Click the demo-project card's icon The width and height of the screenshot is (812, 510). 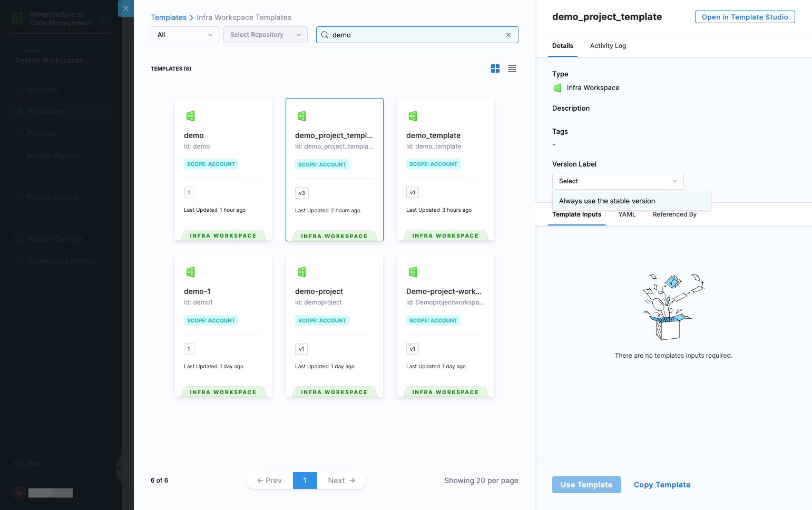(x=302, y=272)
